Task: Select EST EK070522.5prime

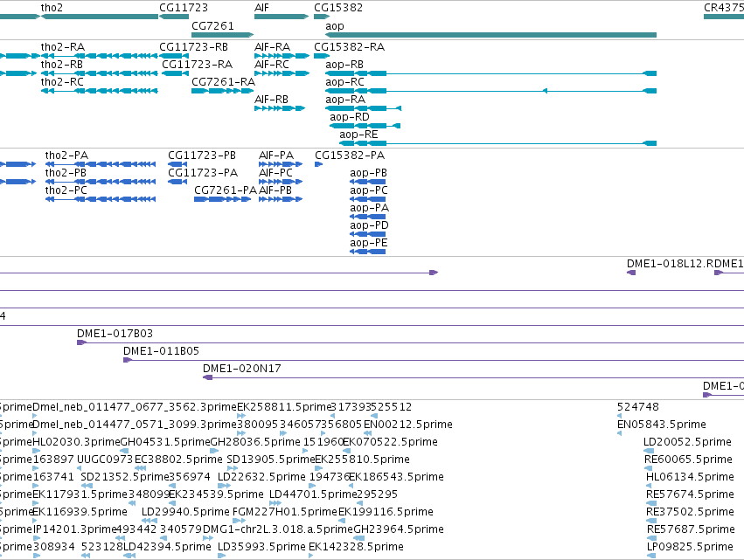Action: 390,442
